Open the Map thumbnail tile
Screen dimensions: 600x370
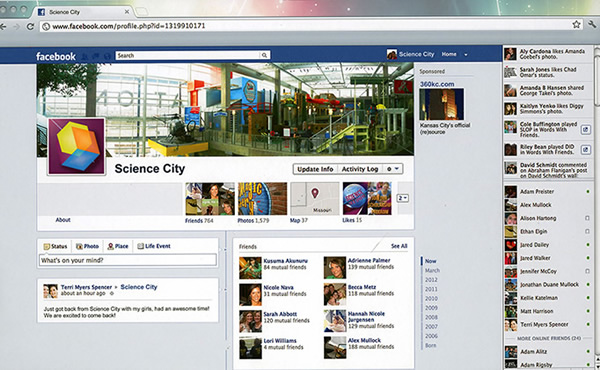click(x=315, y=199)
